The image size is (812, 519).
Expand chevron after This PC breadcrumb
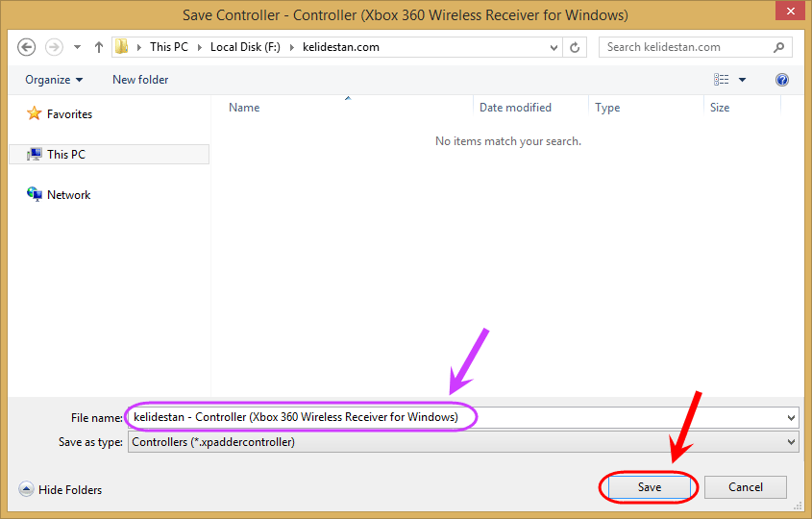pos(199,47)
